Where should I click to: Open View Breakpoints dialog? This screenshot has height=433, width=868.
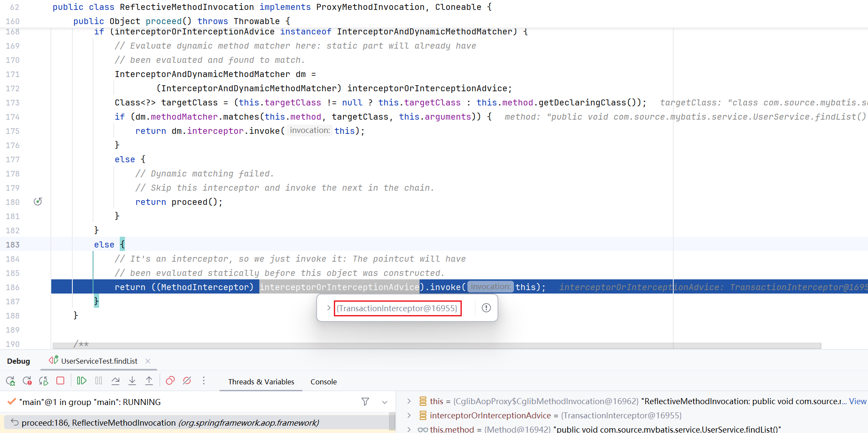click(x=170, y=381)
